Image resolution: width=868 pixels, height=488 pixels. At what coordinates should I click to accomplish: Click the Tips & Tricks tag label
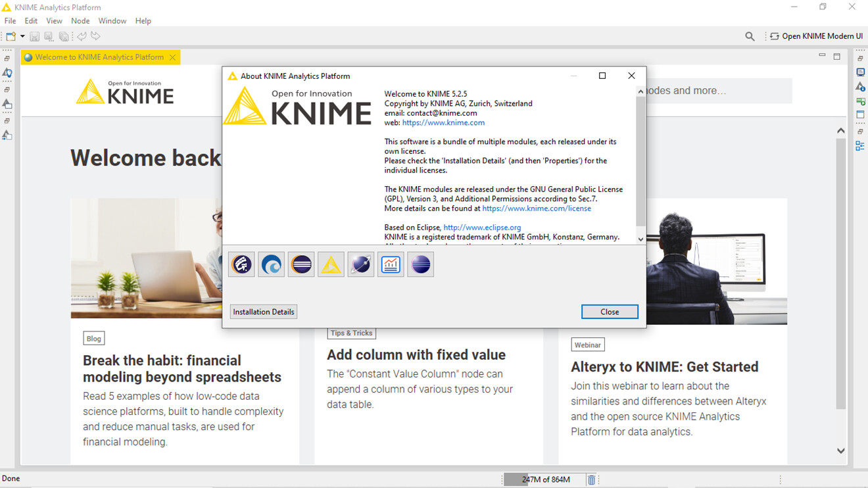pos(351,333)
